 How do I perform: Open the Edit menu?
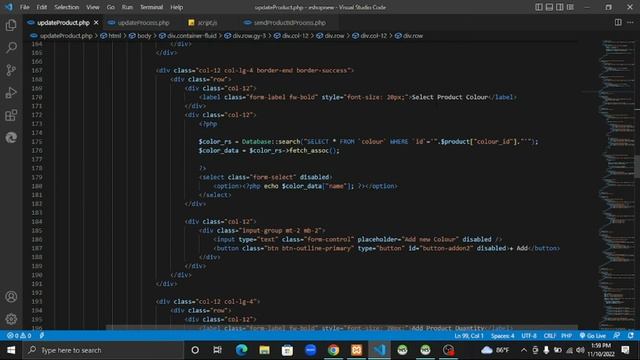coord(41,7)
